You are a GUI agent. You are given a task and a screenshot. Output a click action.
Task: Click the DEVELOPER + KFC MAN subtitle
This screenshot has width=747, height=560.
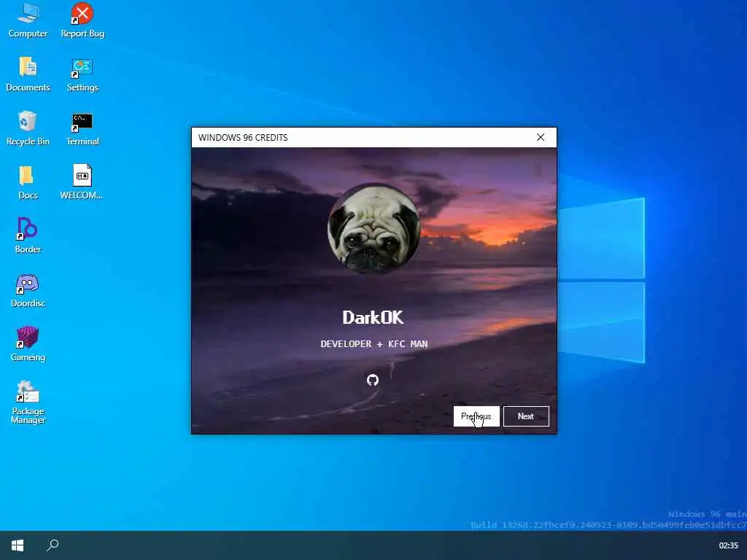[x=374, y=344]
